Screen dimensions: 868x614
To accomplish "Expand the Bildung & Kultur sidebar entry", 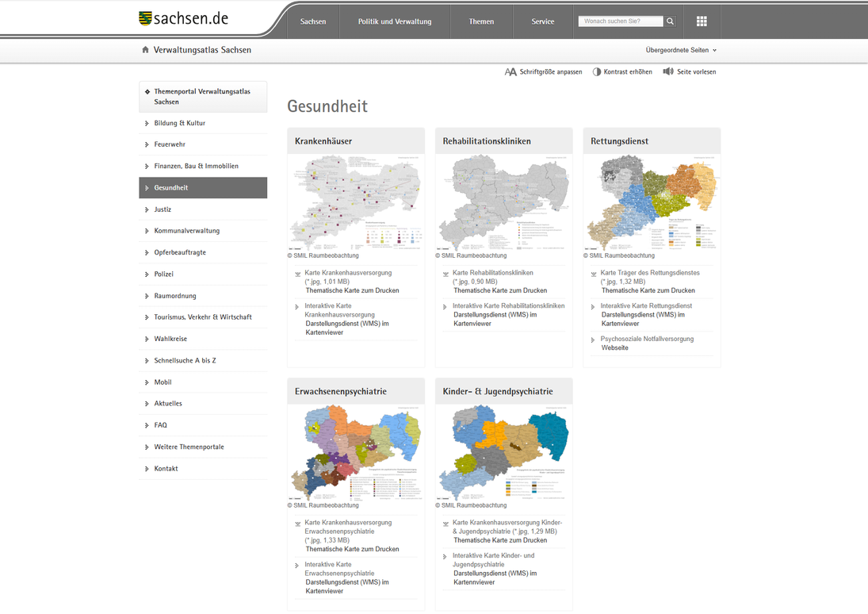I will coord(182,123).
